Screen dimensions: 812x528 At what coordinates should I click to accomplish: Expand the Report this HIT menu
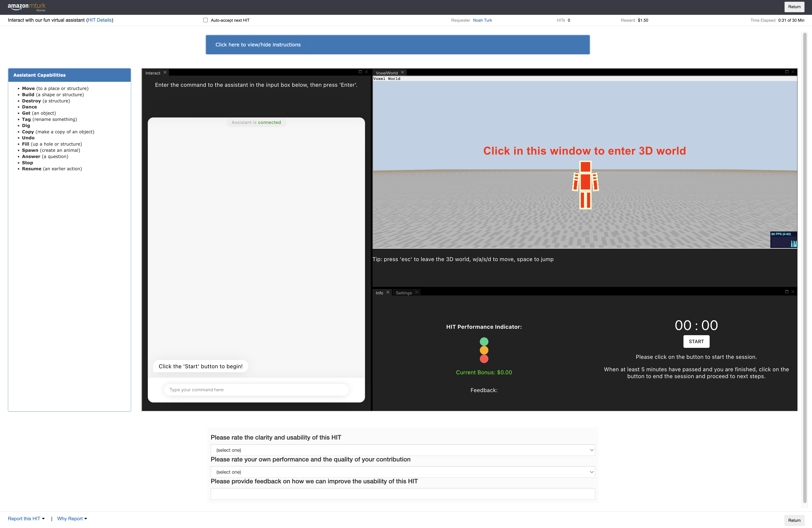26,518
